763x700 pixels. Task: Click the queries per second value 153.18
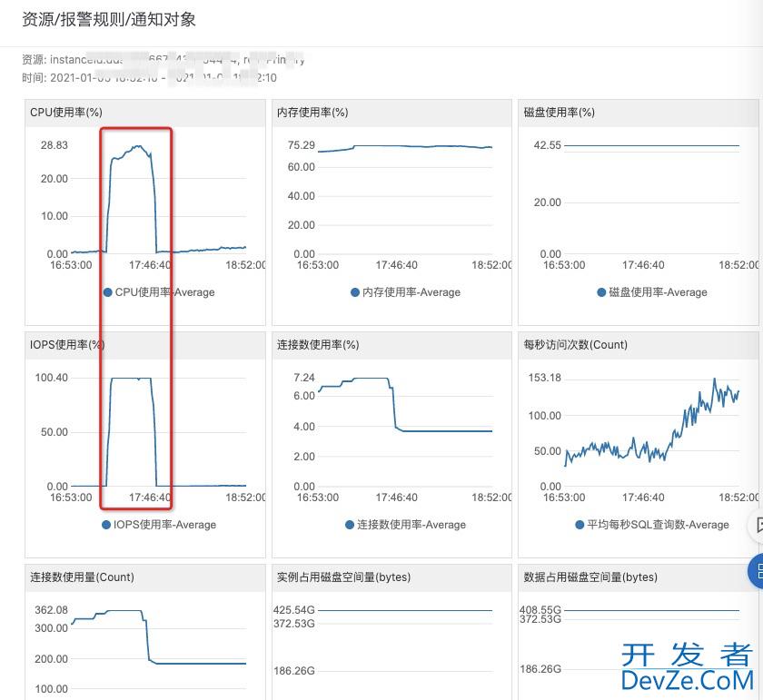pos(544,378)
